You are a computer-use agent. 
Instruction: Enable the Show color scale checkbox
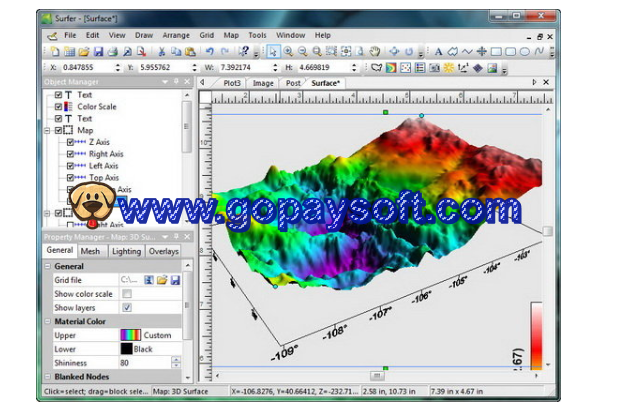tap(127, 294)
